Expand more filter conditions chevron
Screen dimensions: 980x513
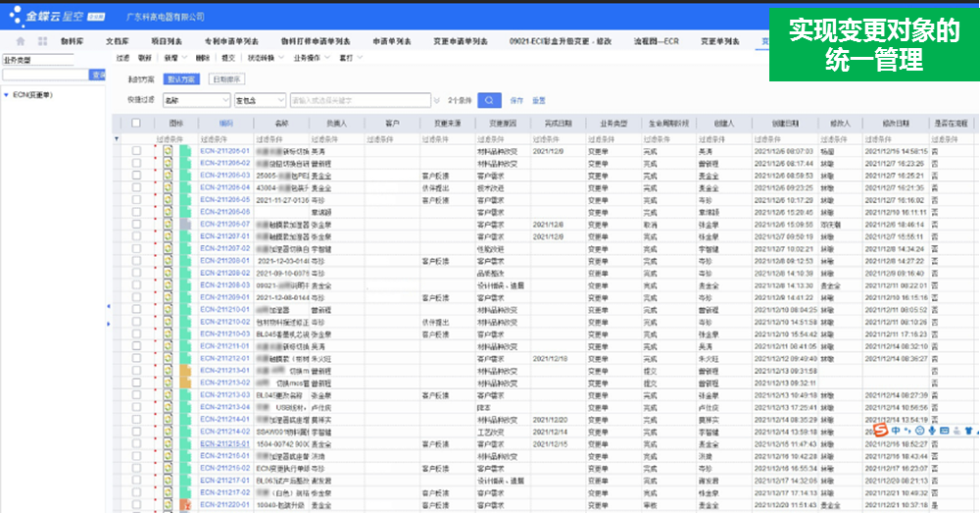pyautogui.click(x=436, y=100)
